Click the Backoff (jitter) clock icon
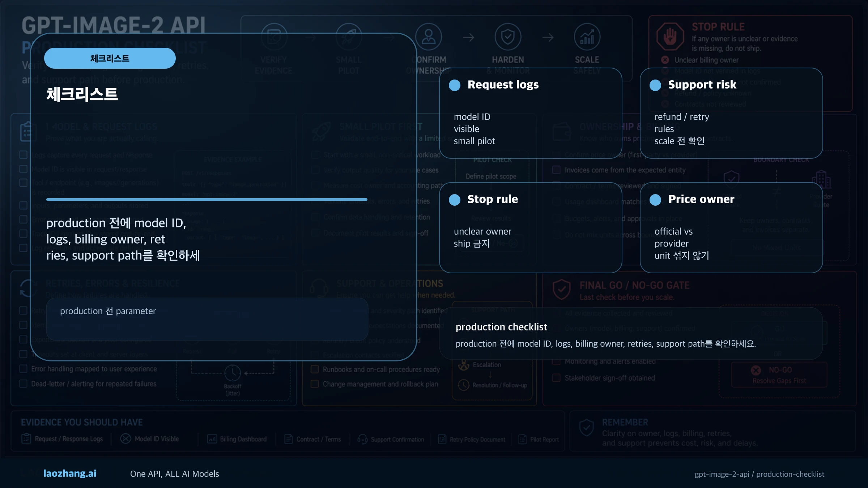 click(232, 373)
